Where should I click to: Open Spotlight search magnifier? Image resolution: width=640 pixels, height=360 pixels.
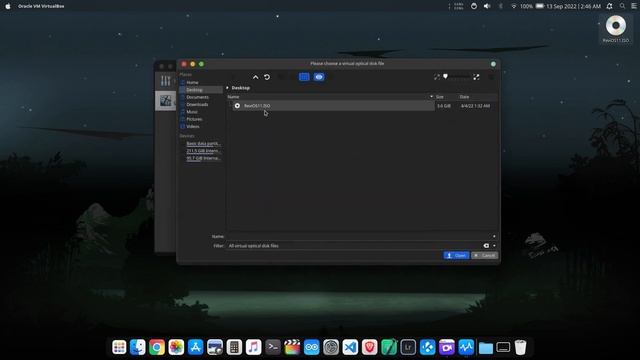point(622,6)
